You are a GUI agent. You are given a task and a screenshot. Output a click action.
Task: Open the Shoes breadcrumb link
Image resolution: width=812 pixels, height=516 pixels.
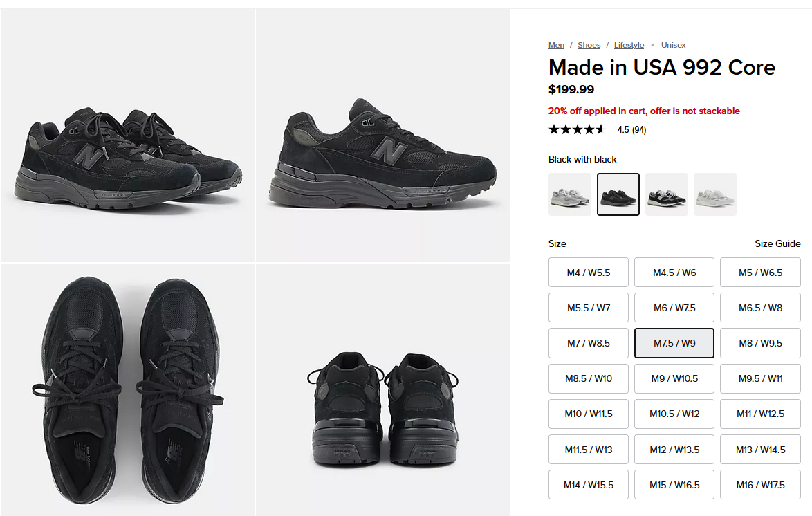[x=589, y=45]
